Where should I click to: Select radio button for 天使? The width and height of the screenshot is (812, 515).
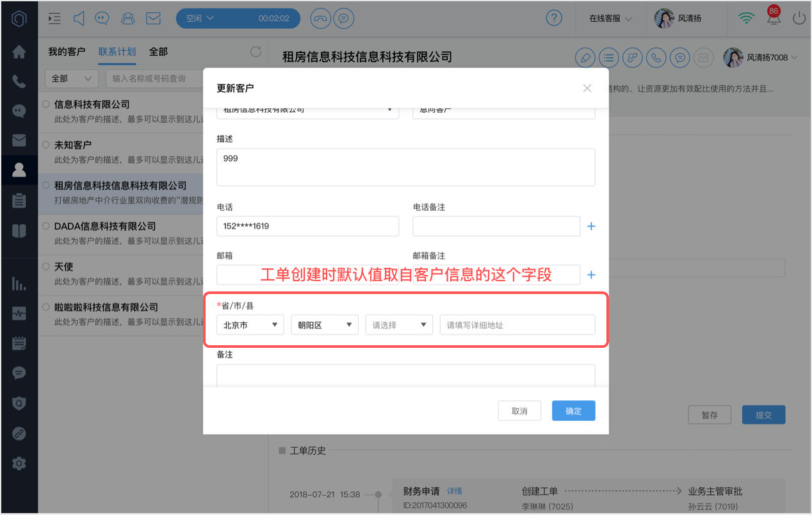(x=46, y=266)
